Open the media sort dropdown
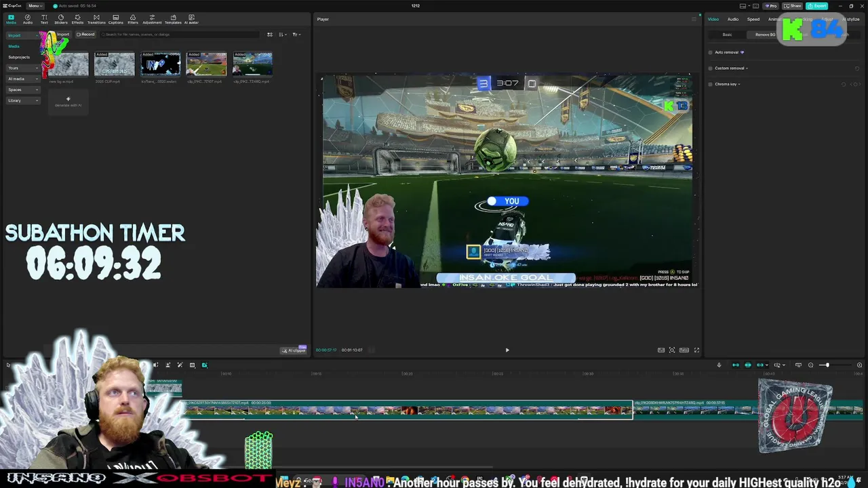Viewport: 868px width, 488px height. coord(282,35)
